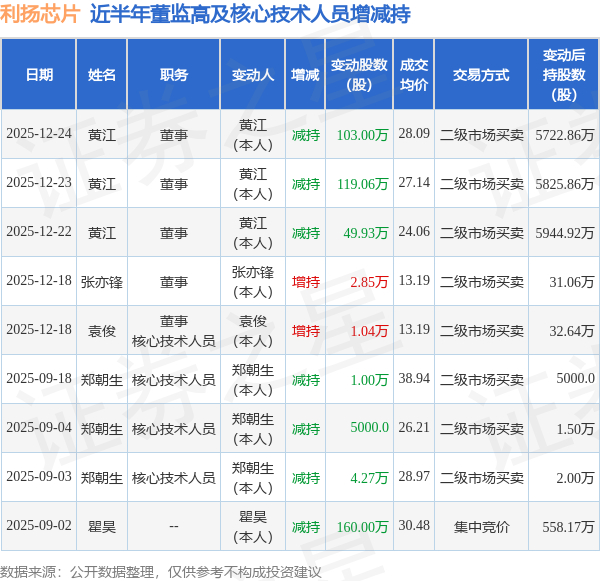Click the 变动股数(股) column header

(x=359, y=75)
